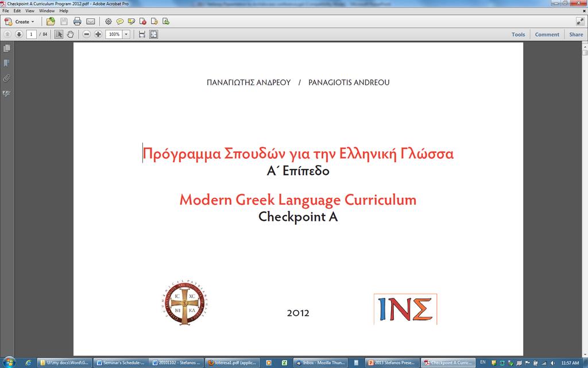
Task: Toggle scrolling page view mode
Action: point(142,34)
